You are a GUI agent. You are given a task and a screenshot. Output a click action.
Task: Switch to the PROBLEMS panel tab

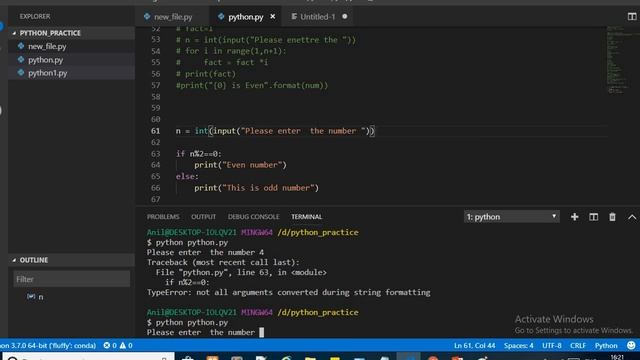point(163,217)
